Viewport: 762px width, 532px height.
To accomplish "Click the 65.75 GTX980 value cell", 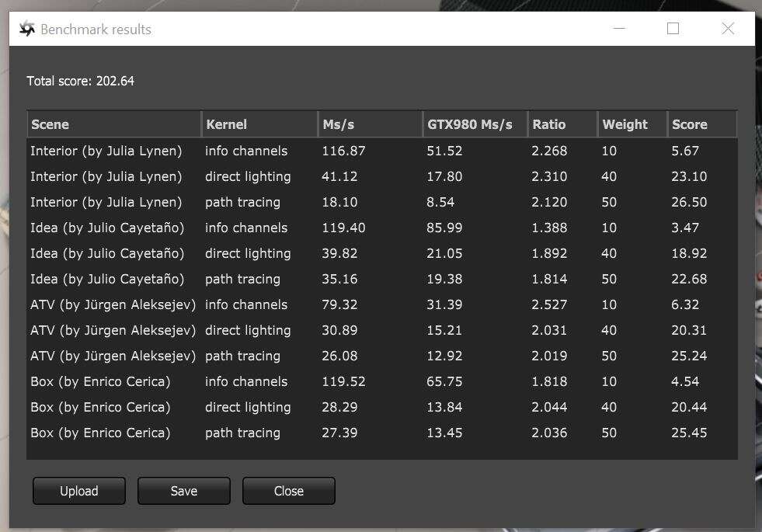I will [x=445, y=381].
